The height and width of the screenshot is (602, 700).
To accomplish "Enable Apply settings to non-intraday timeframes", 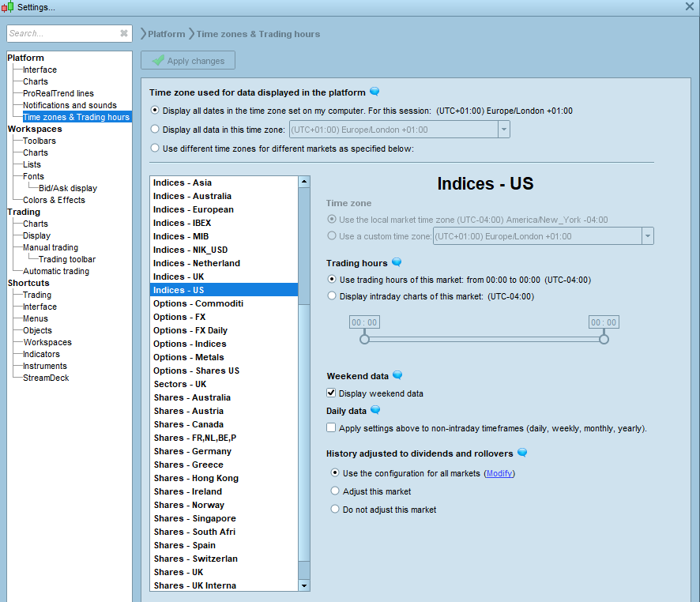I will point(332,428).
